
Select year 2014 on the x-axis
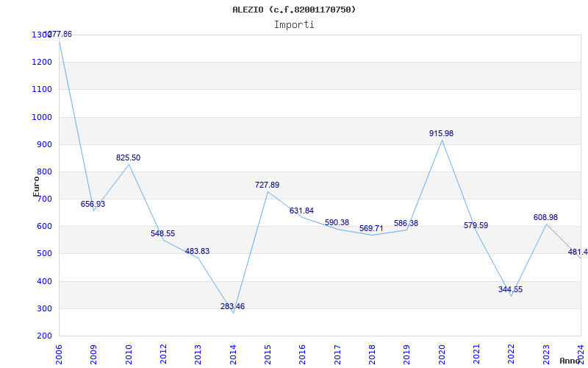pyautogui.click(x=233, y=353)
